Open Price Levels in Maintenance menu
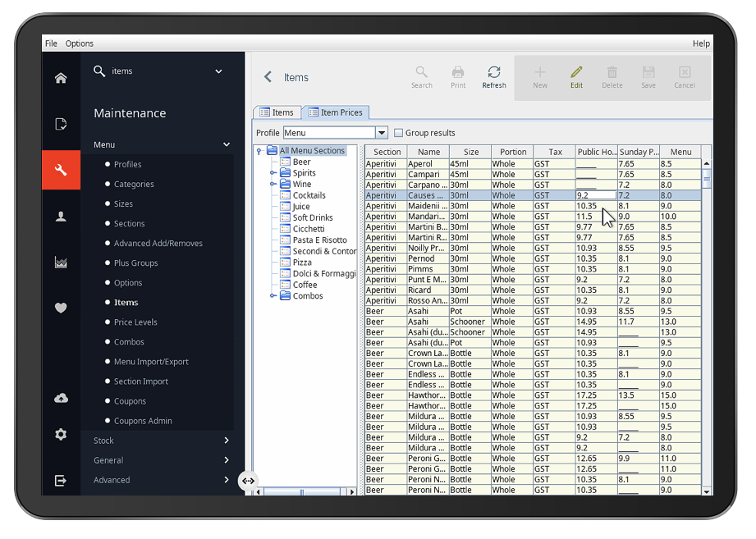The width and height of the screenshot is (756, 539). [x=135, y=322]
